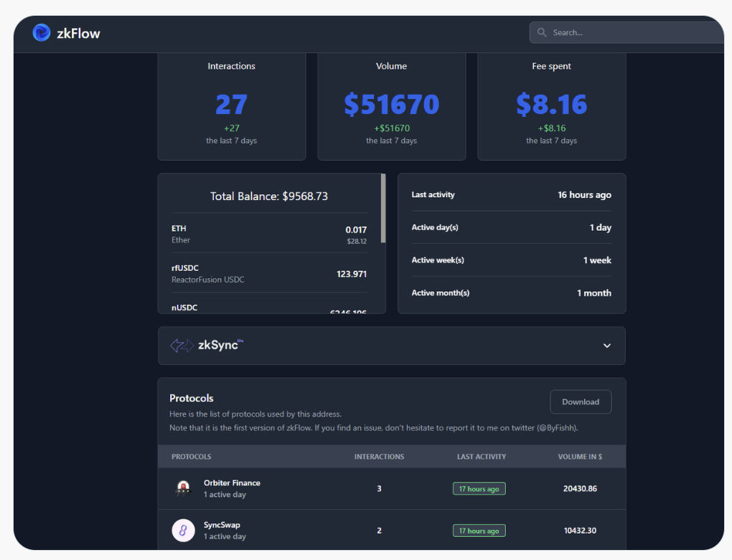Focus the Search input field
The image size is (732, 560).
click(632, 33)
